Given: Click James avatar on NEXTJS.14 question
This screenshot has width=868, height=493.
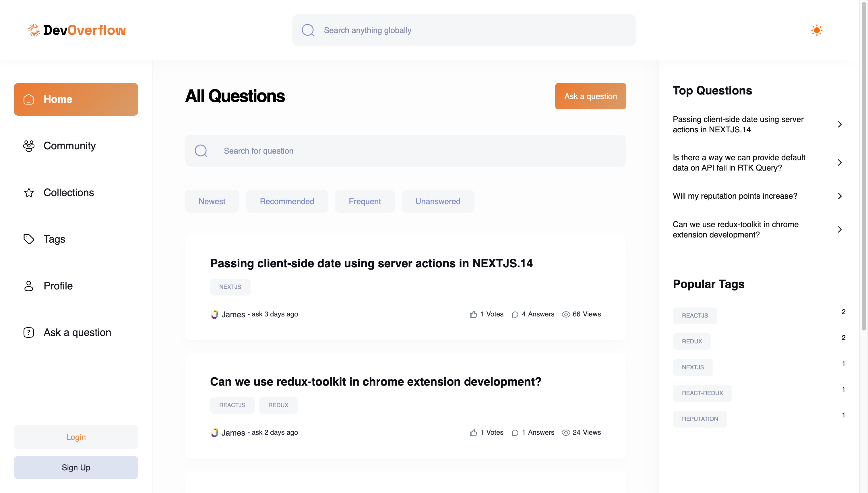Looking at the screenshot, I should (214, 315).
